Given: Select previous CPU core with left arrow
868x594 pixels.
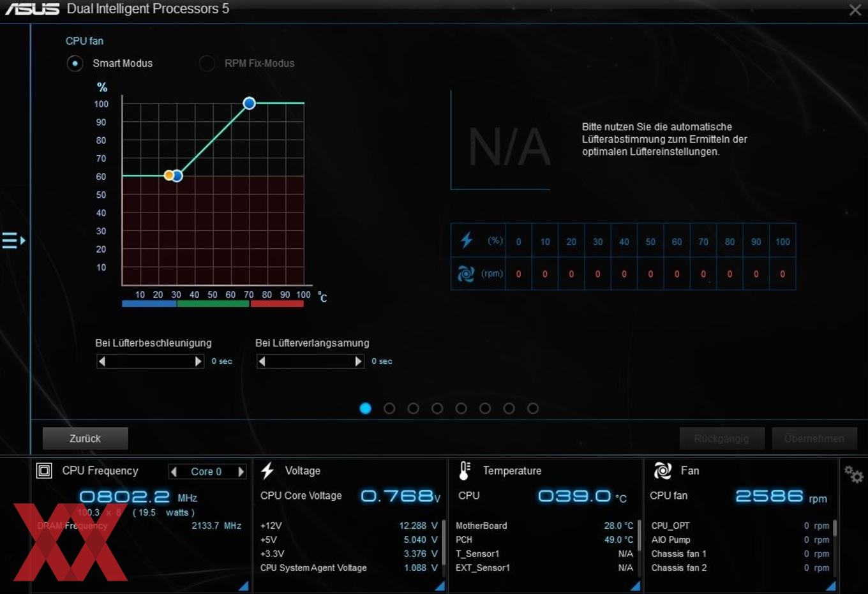Looking at the screenshot, I should coord(174,471).
